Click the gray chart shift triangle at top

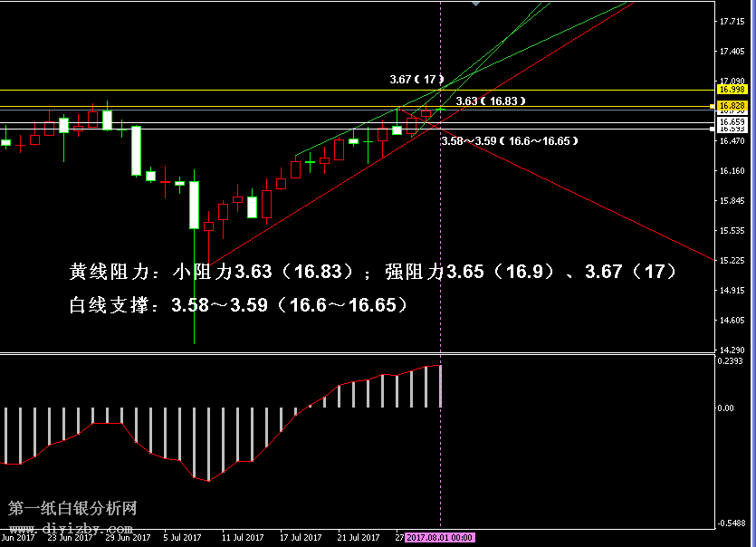(475, 4)
